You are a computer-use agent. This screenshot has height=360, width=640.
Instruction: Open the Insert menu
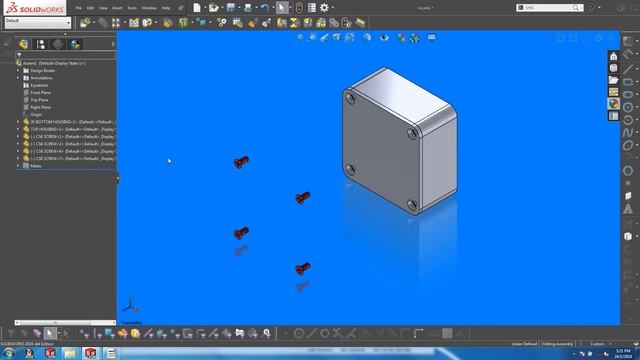tap(117, 8)
